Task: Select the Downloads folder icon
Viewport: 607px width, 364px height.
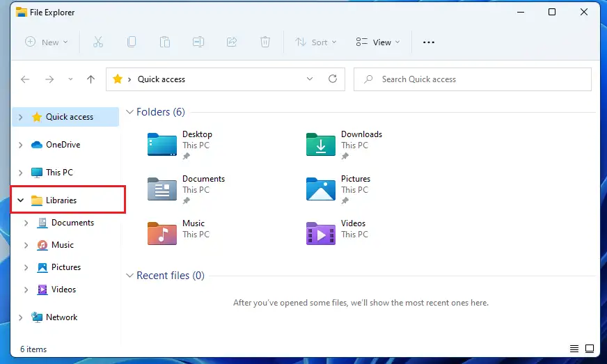Action: point(320,144)
